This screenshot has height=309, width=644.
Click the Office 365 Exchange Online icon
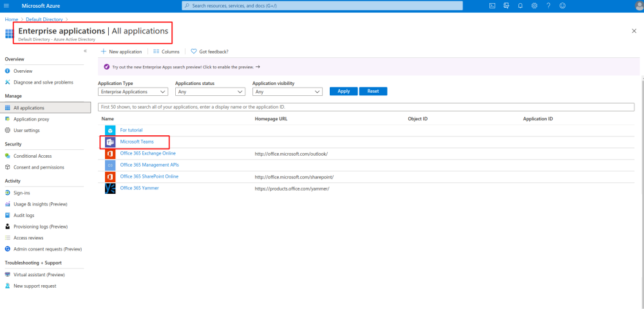pyautogui.click(x=110, y=153)
